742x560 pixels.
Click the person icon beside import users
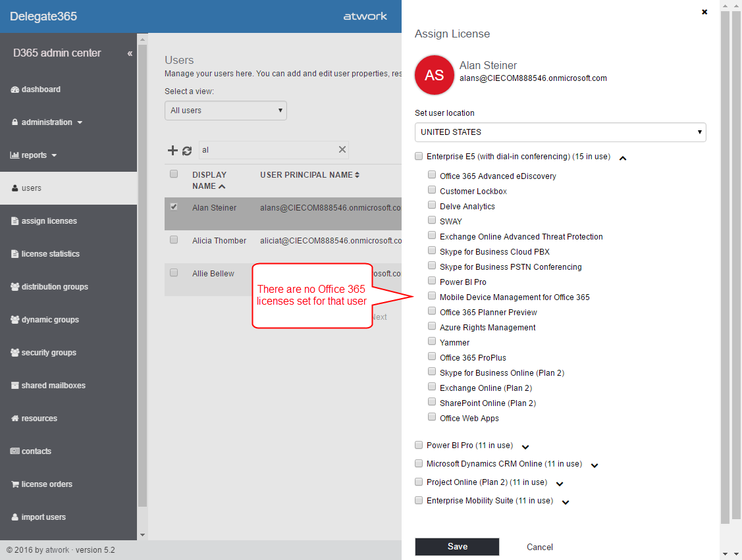coord(15,517)
